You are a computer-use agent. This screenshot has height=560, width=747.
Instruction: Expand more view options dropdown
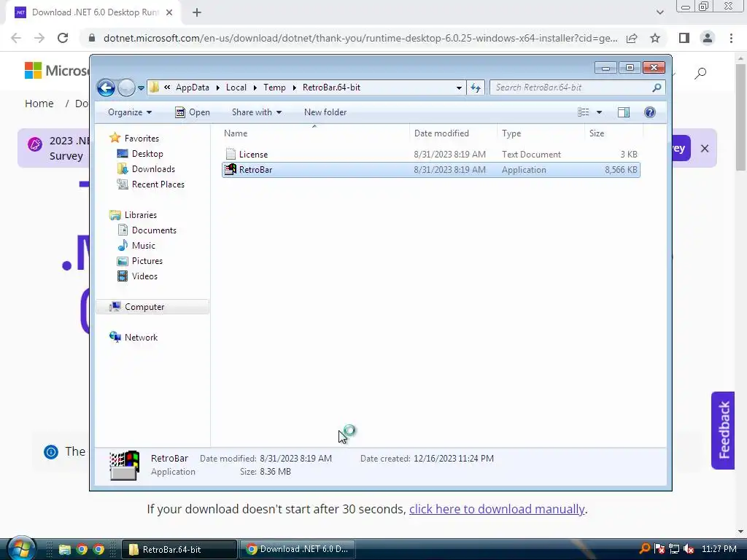click(600, 112)
